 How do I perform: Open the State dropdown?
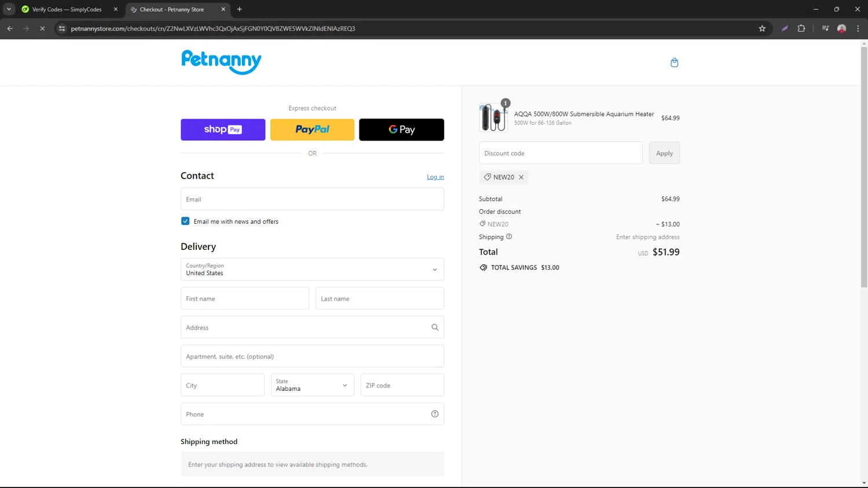(312, 385)
